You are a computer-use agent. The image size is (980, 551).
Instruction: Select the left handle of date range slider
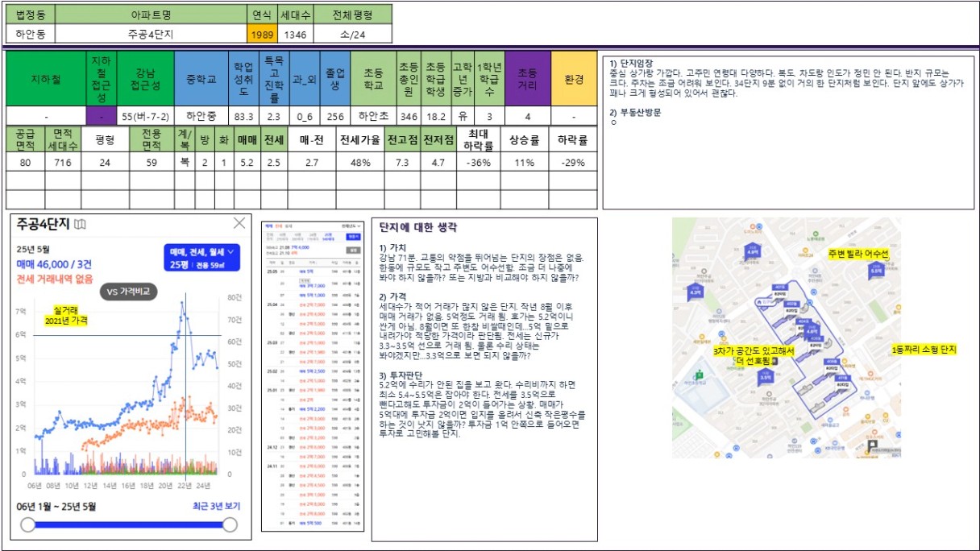coord(28,525)
